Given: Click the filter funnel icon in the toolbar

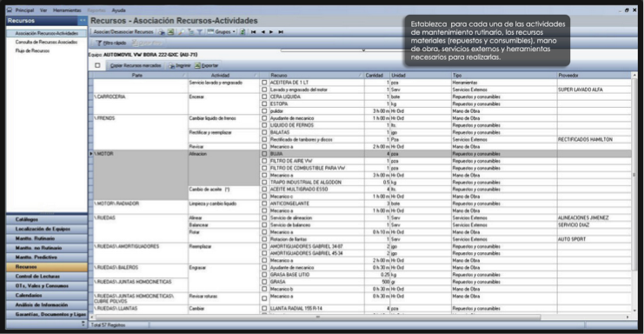Looking at the screenshot, I should pos(200,31).
